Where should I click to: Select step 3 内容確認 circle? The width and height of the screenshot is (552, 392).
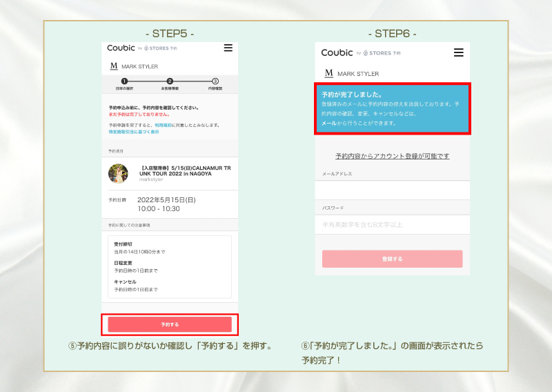pyautogui.click(x=215, y=81)
